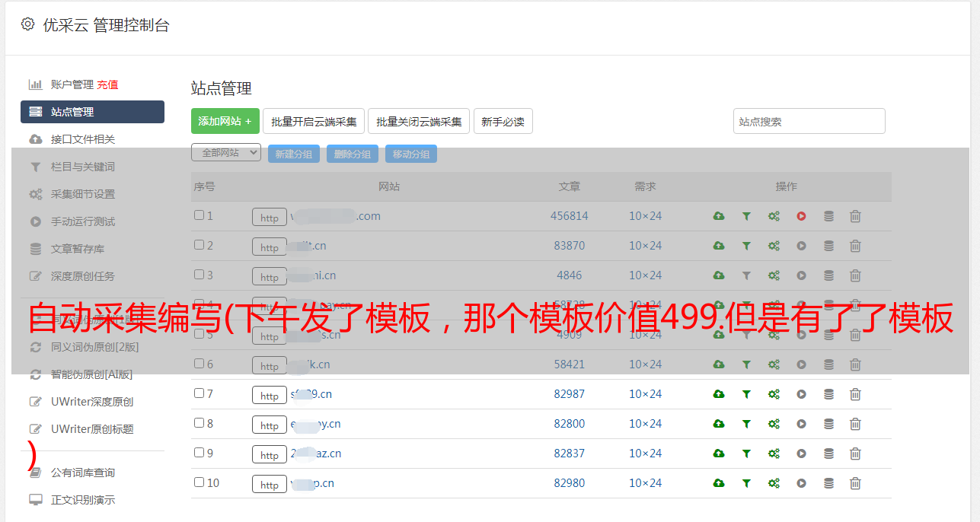Click the 10×24 value in row 9
Viewport: 980px width, 522px height.
coord(646,454)
